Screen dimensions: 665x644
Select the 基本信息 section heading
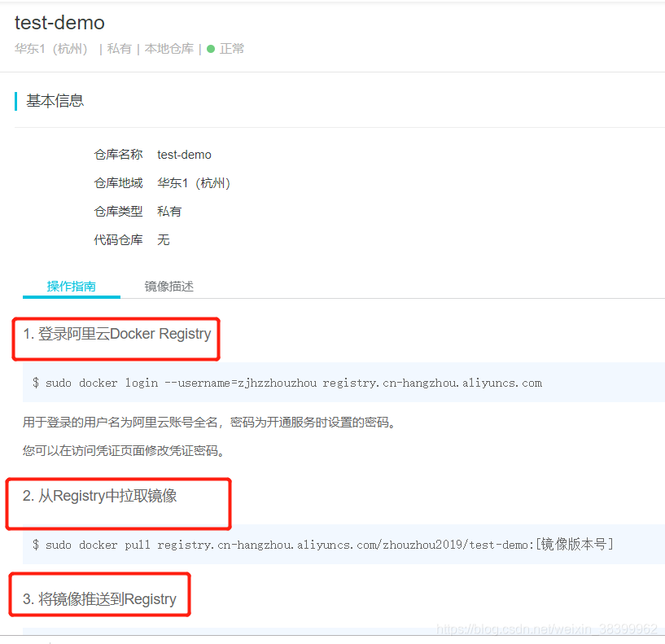pyautogui.click(x=55, y=101)
